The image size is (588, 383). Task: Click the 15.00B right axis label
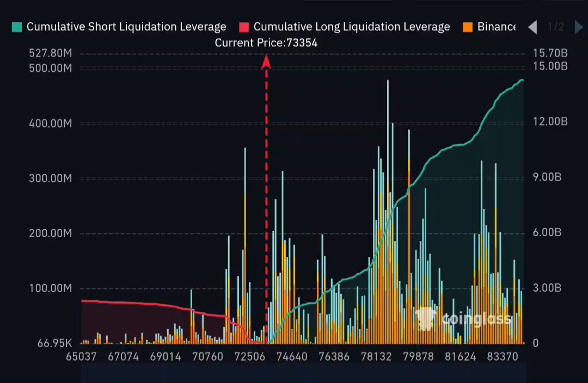coord(550,66)
